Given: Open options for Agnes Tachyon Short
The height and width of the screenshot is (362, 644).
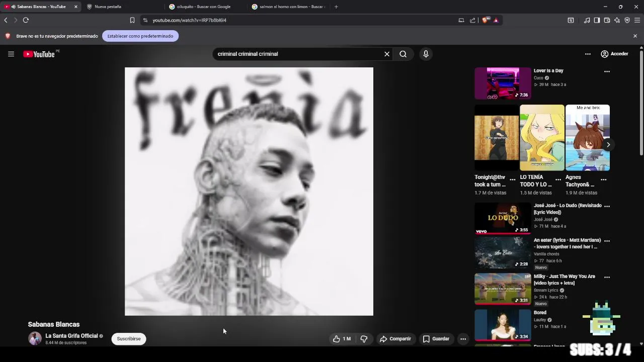Looking at the screenshot, I should [603, 180].
